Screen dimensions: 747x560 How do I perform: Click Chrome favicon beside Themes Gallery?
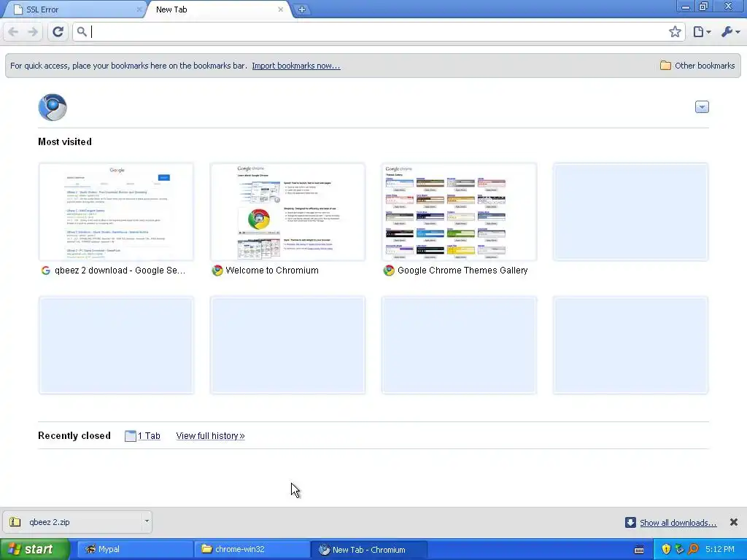(389, 271)
